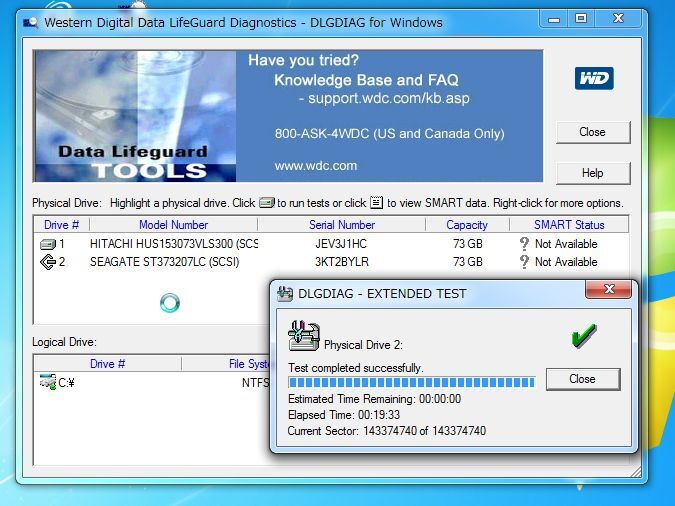Click www.wdc.com in the banner

pyautogui.click(x=316, y=166)
